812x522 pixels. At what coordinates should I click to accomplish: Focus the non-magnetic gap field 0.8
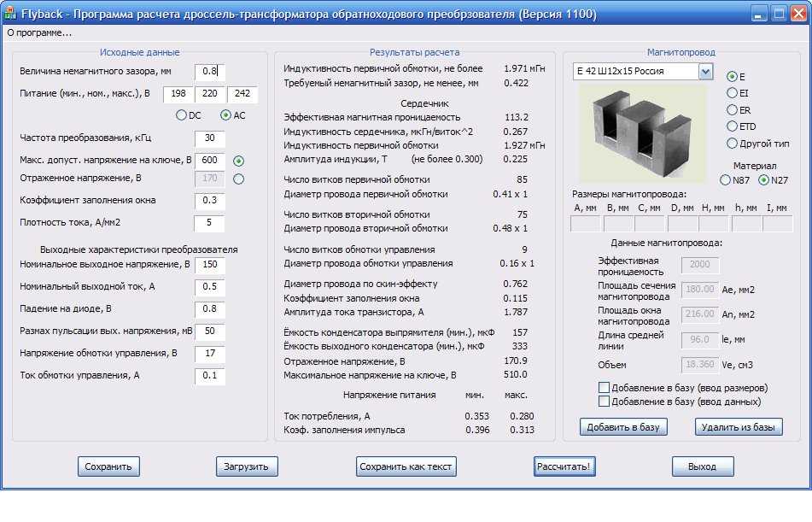(210, 72)
